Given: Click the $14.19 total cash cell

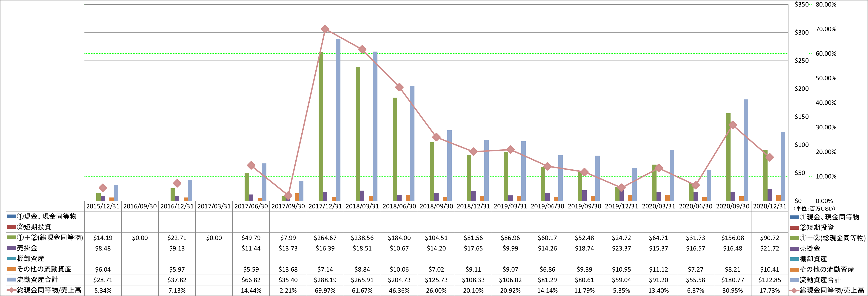Looking at the screenshot, I should (x=103, y=238).
